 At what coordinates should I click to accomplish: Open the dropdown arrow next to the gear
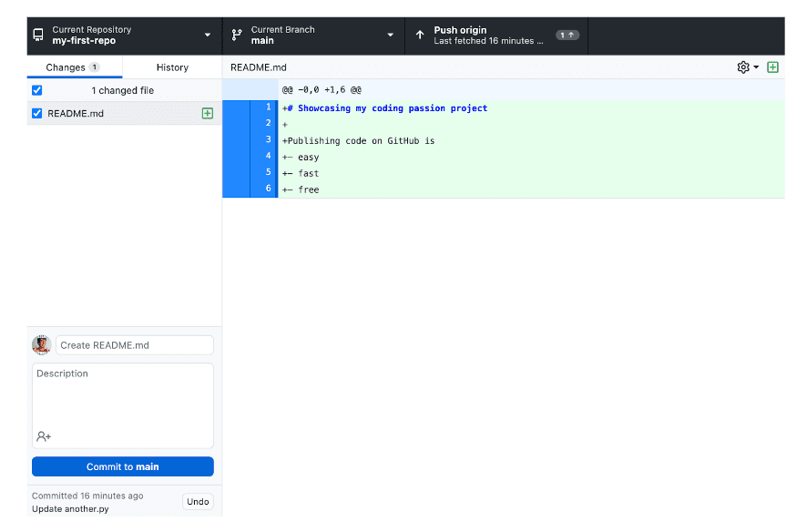pos(756,68)
